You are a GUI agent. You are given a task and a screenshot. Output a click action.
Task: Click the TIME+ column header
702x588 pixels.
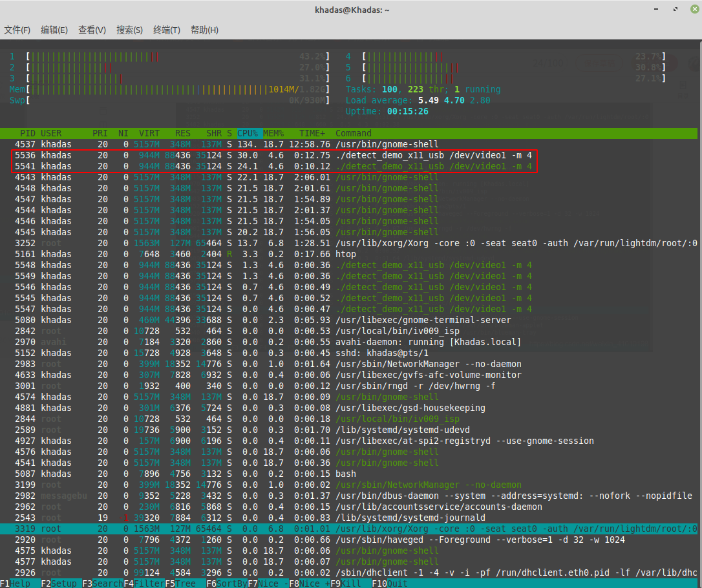pos(312,133)
